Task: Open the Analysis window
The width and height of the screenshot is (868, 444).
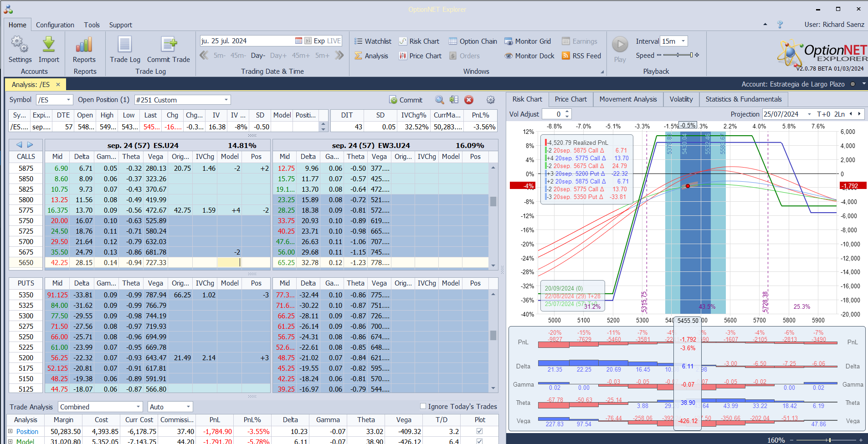Action: coord(371,56)
